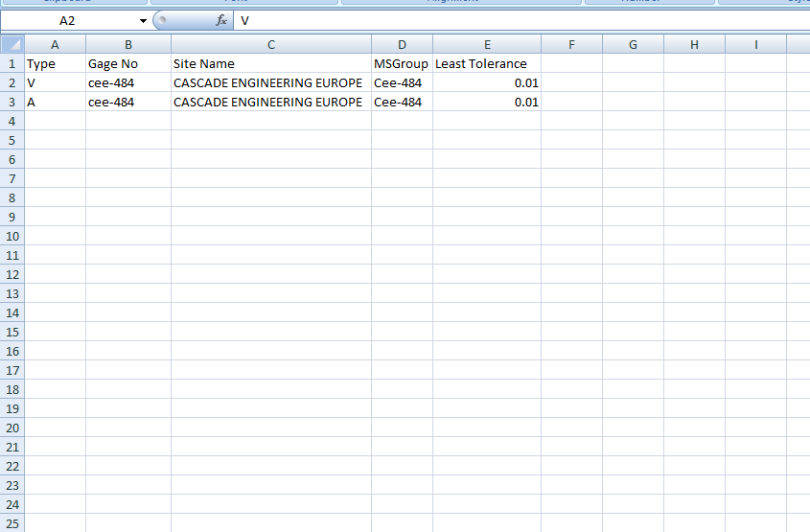
Task: Click the Gage No header cell
Action: pyautogui.click(x=128, y=63)
